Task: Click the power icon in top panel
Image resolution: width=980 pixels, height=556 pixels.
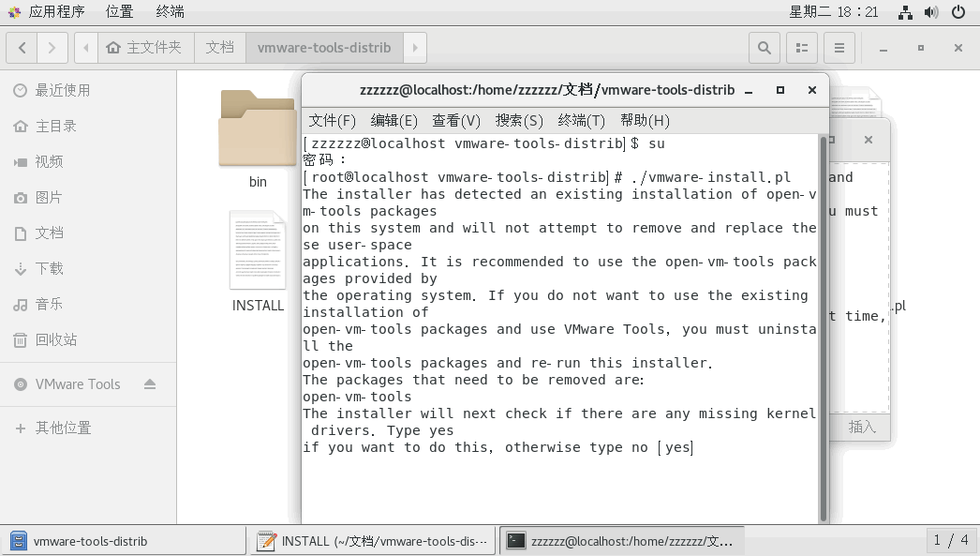Action: (958, 12)
